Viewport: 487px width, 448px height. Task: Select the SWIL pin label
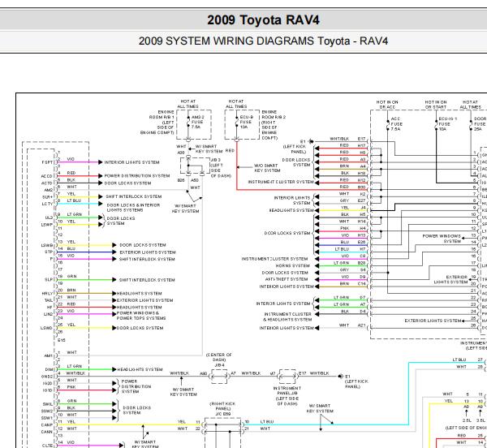click(x=48, y=404)
